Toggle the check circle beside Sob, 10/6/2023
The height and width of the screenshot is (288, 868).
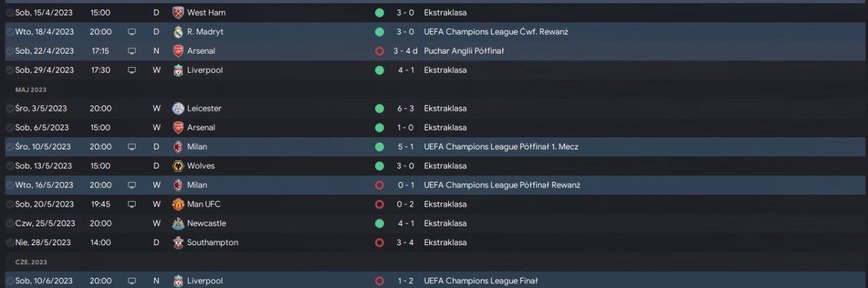(9, 281)
